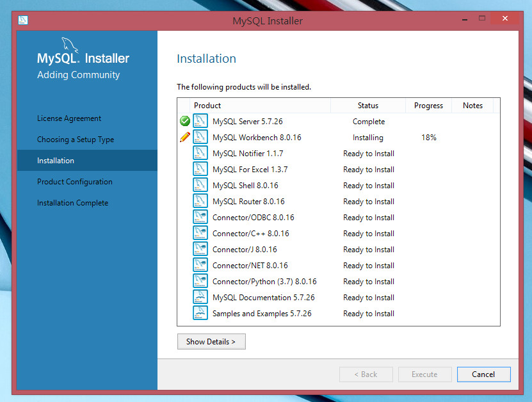Select MySQL Documentation 5.7.26 text

(x=264, y=298)
